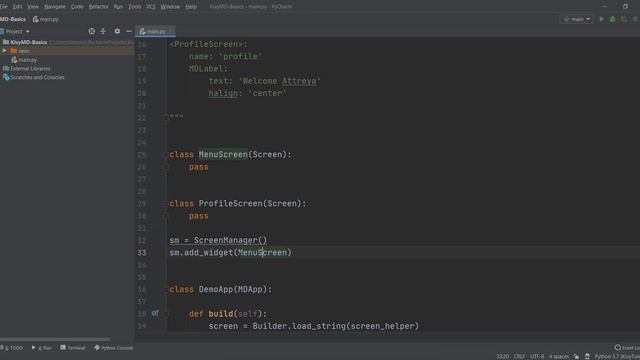Open the Run menu
The width and height of the screenshot is (640, 360).
click(118, 7)
